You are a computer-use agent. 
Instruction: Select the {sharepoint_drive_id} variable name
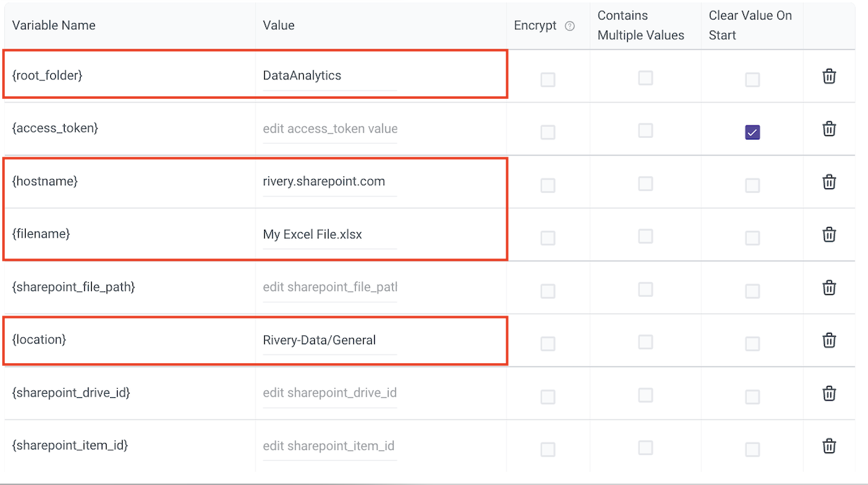tap(71, 393)
